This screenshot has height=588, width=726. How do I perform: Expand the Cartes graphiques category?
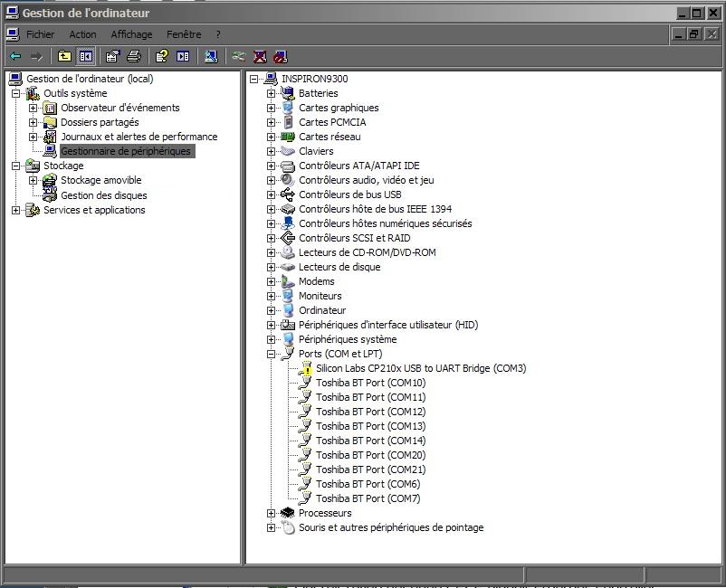(x=271, y=108)
